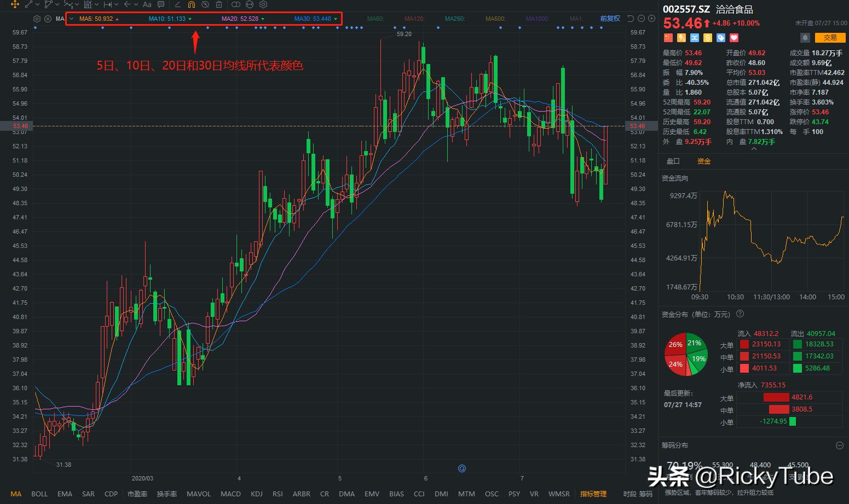Select the MA indicator tab
This screenshot has height=504, width=849.
[x=16, y=494]
